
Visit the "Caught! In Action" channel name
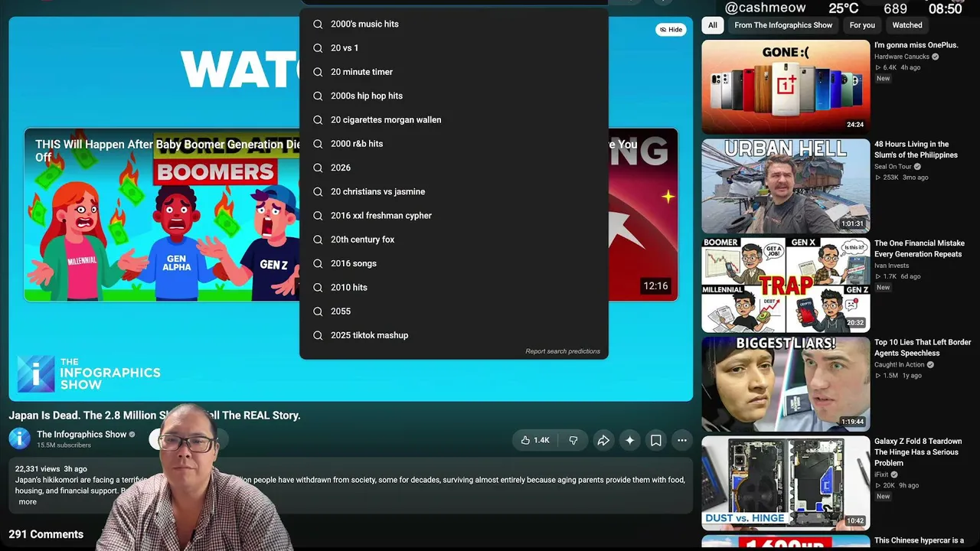coord(900,364)
